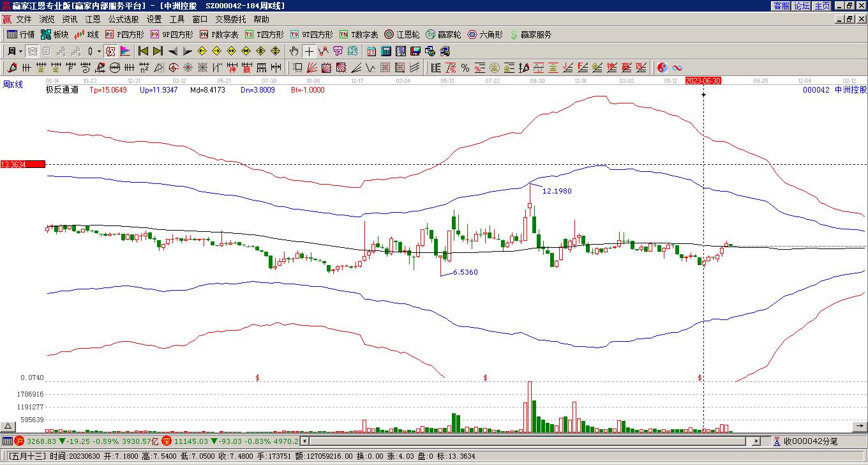Open the 赢家轮 wheel tool
868x465 pixels.
point(443,34)
